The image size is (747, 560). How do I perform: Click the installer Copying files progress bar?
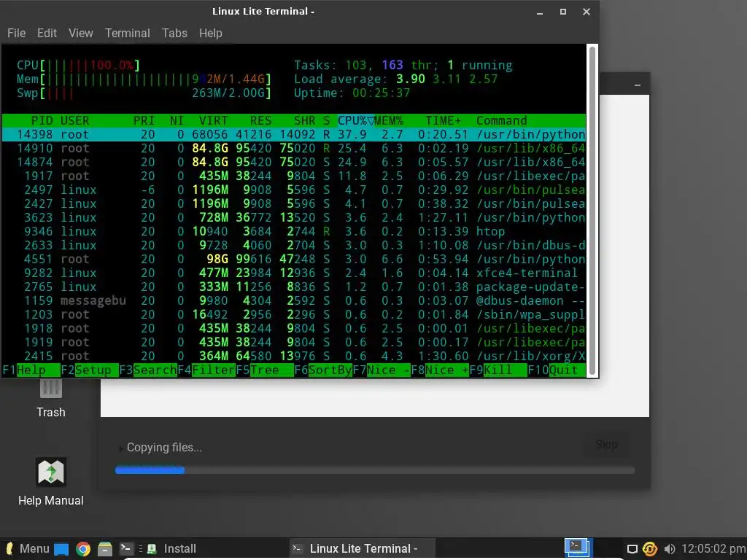point(374,470)
